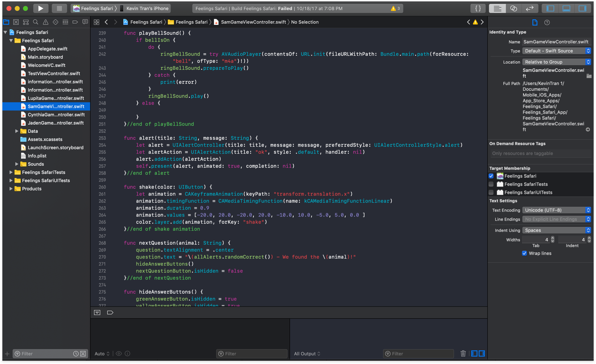Open the Indent Using dropdown
Viewport: 596px width, 364px height.
click(556, 230)
